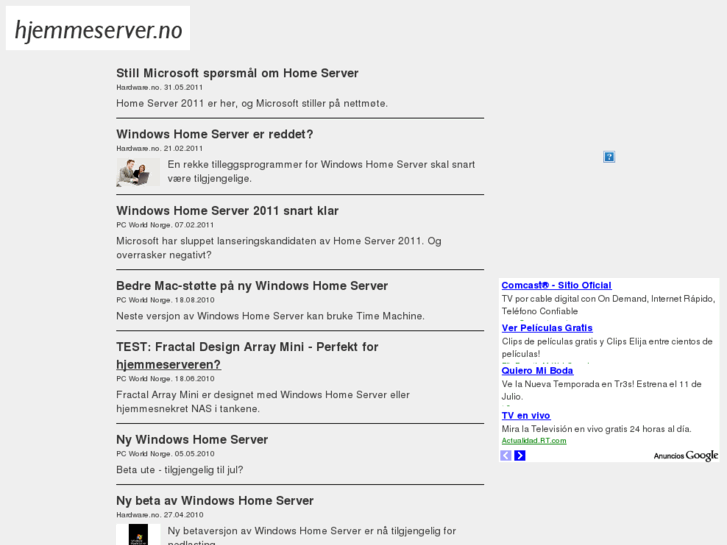
Task: Click the date text Hardware.no. 27.04.2010
Action: coord(160,515)
